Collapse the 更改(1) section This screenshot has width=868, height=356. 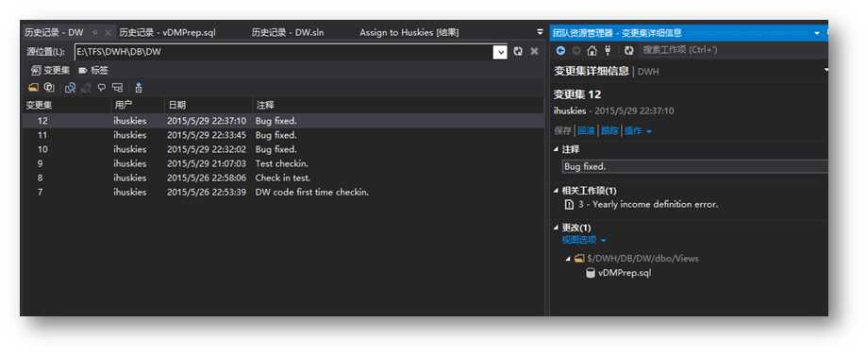click(x=557, y=229)
